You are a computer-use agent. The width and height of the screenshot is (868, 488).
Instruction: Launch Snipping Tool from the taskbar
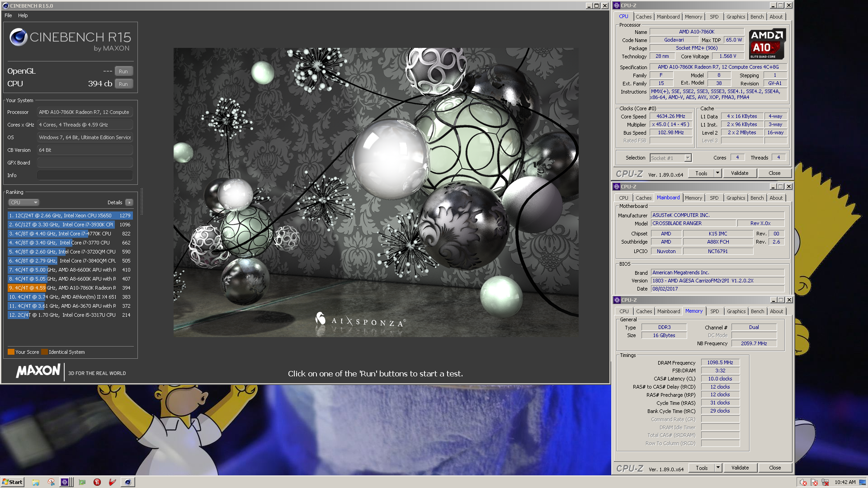point(51,482)
